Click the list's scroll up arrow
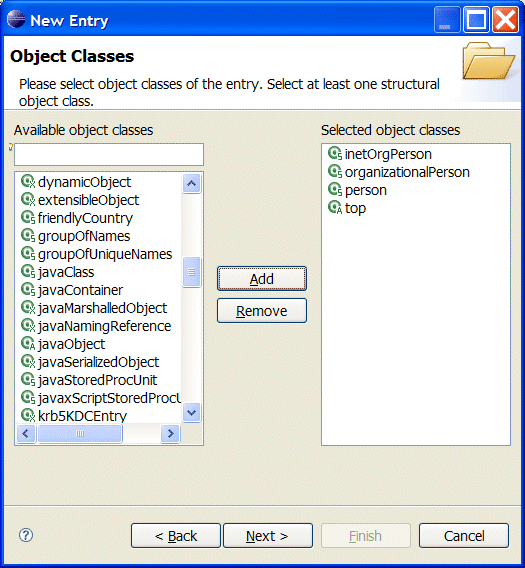 (192, 184)
